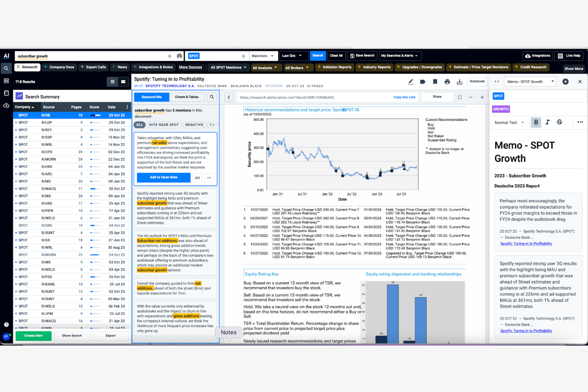
Task: Open Search Summary chart icon
Action: point(19,96)
